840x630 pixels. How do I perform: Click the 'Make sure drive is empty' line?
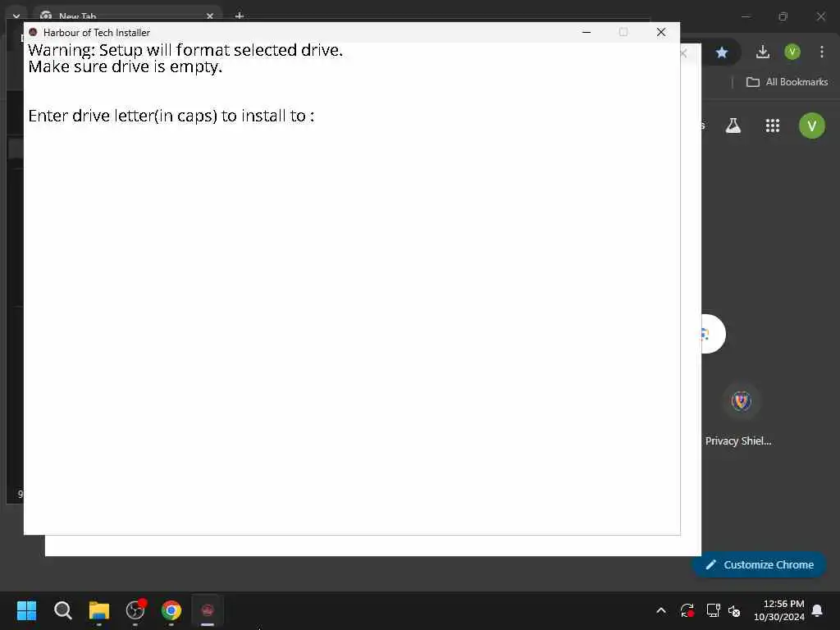tap(126, 66)
